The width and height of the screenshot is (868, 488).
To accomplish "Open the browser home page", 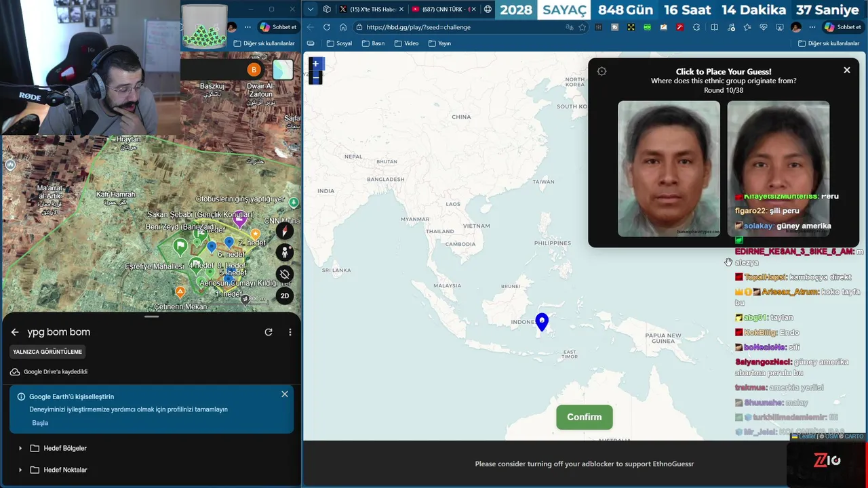I will [343, 27].
